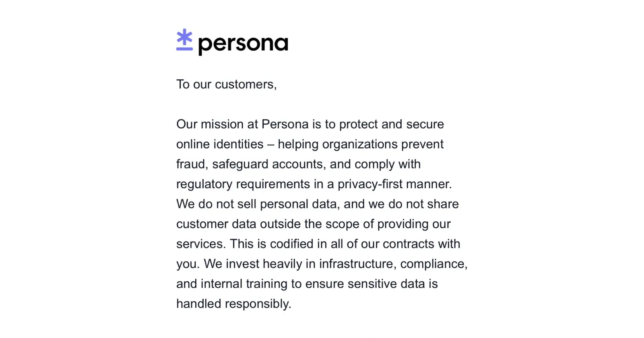This screenshot has width=644, height=338.
Task: Click the phrase "regulatory requirements"
Action: click(243, 184)
